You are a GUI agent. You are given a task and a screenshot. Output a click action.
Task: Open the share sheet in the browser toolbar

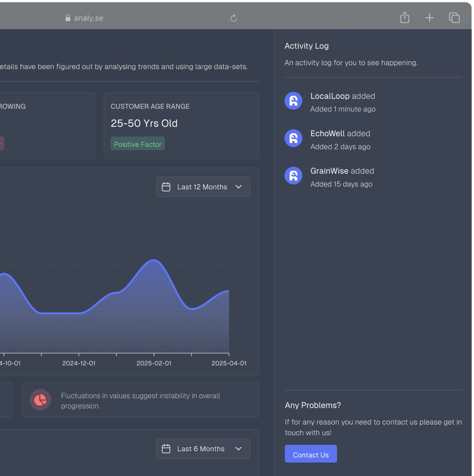coord(404,17)
